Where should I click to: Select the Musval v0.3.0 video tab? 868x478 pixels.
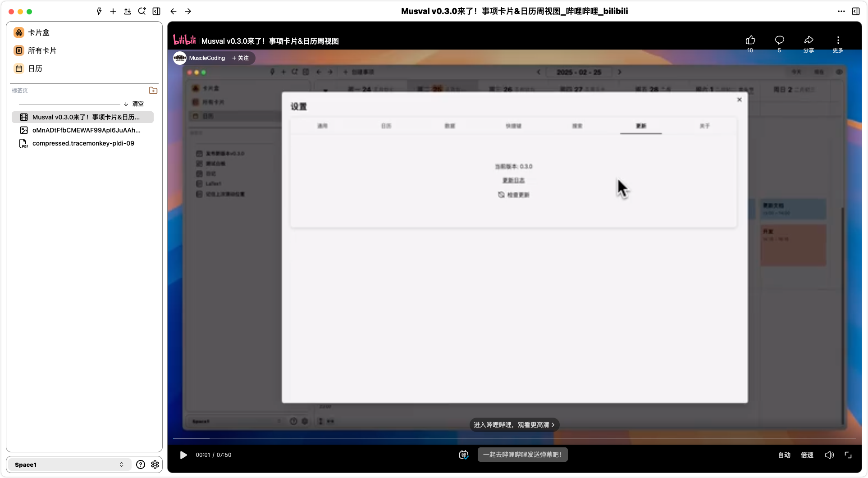pyautogui.click(x=82, y=117)
